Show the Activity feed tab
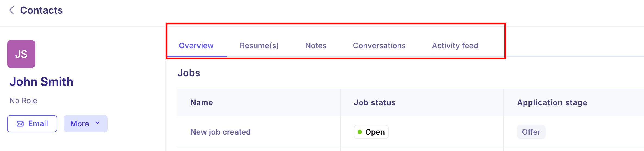 point(455,46)
